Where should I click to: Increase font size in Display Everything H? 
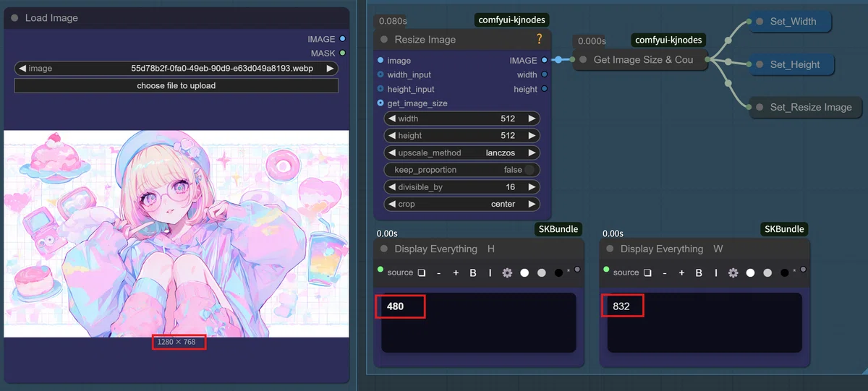tap(456, 272)
